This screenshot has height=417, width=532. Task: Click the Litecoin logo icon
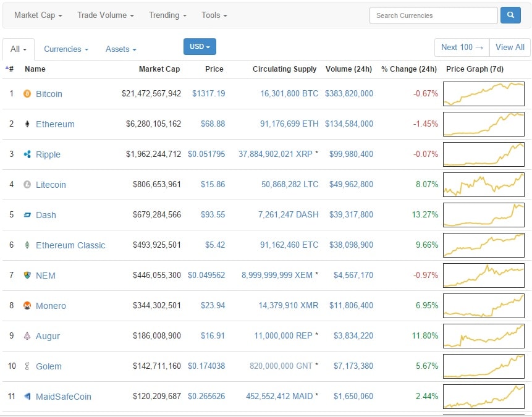[x=27, y=185]
